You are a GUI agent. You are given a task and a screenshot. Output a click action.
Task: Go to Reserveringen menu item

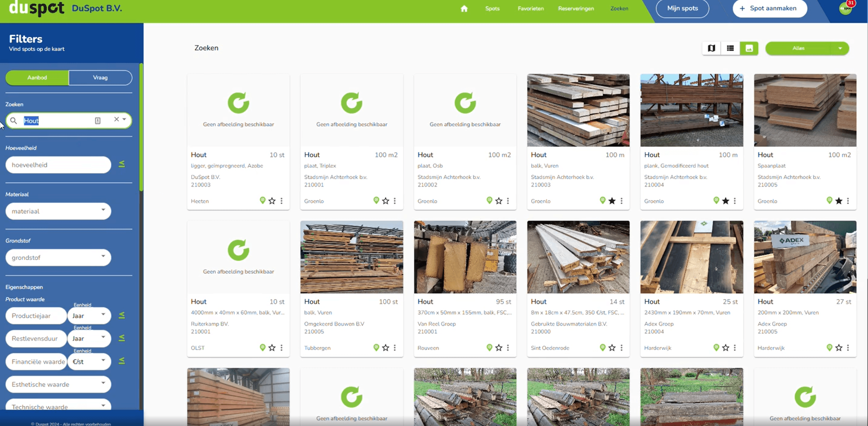(576, 9)
